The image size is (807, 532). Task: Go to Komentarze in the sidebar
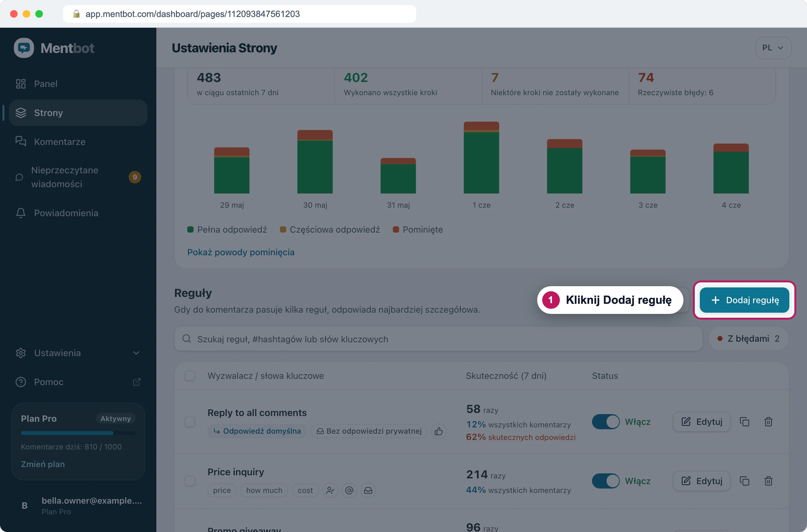[x=78, y=142]
